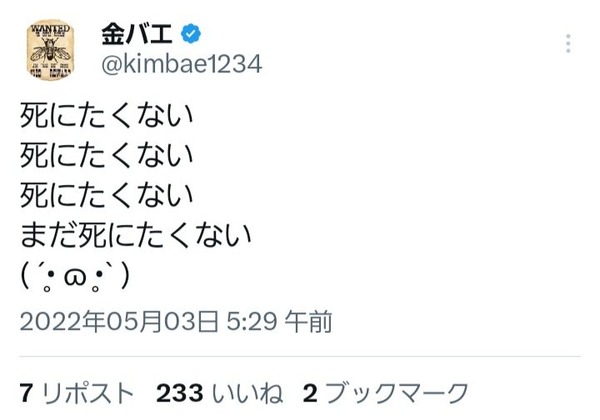Click the divider line above stats

[300, 357]
